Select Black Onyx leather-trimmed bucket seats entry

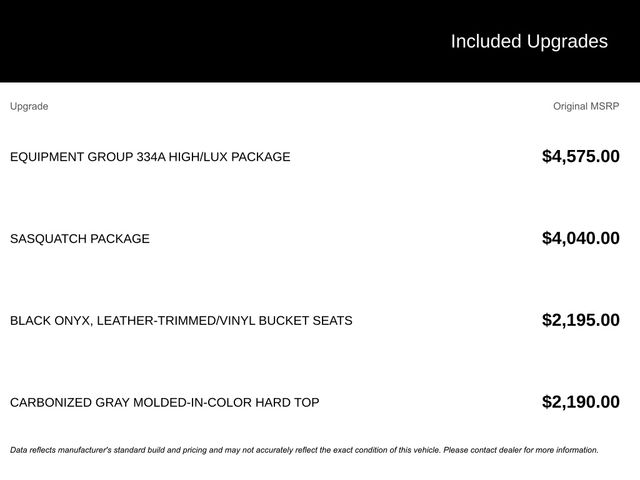pyautogui.click(x=181, y=320)
